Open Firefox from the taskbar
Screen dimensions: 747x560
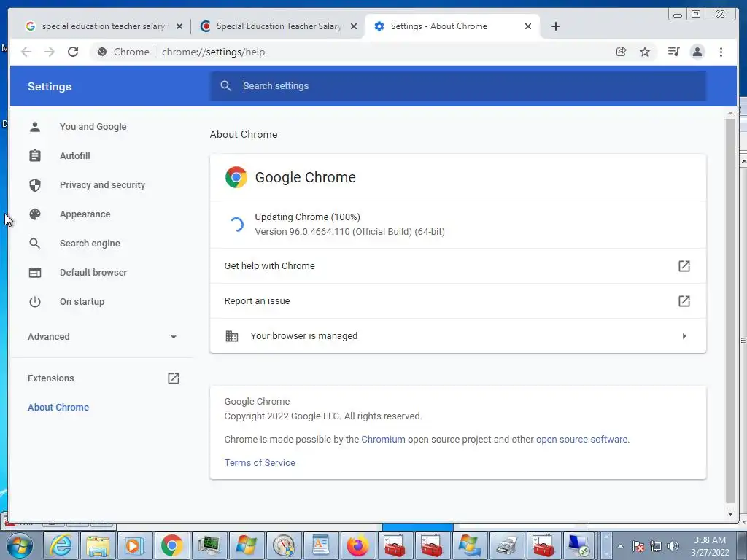click(357, 545)
